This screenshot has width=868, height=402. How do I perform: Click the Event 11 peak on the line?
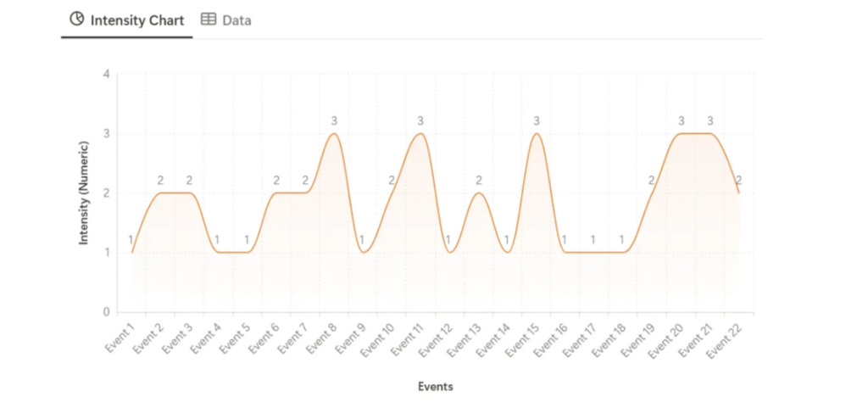coord(420,134)
